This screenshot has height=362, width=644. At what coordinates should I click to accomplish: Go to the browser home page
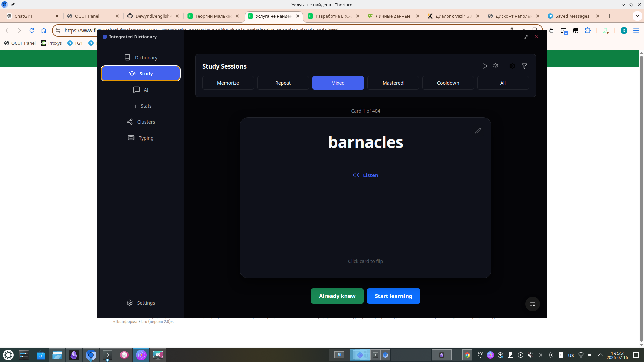pyautogui.click(x=44, y=31)
